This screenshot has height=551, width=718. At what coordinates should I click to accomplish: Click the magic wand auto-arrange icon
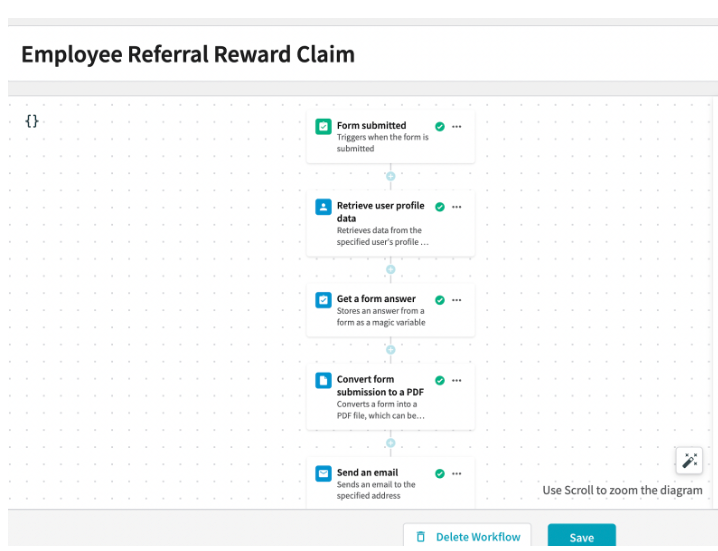click(x=689, y=460)
